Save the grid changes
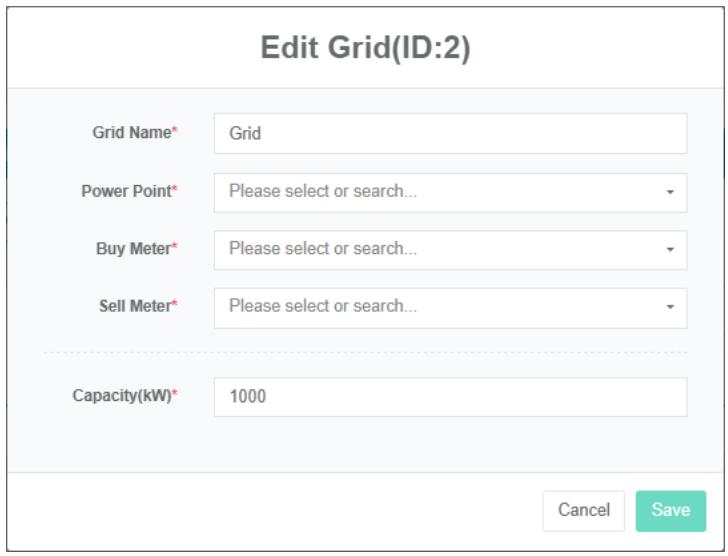The image size is (728, 556). (671, 510)
